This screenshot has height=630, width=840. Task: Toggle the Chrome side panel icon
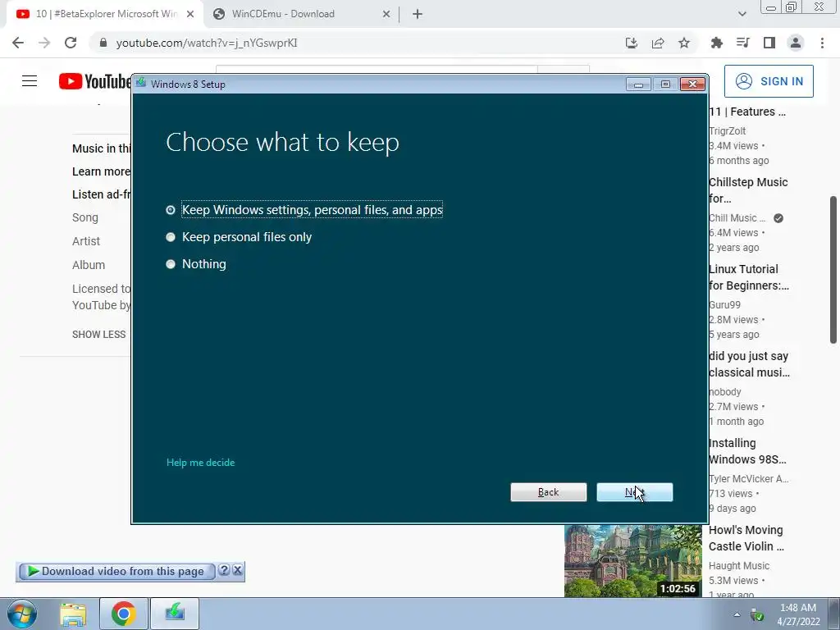[x=769, y=43]
